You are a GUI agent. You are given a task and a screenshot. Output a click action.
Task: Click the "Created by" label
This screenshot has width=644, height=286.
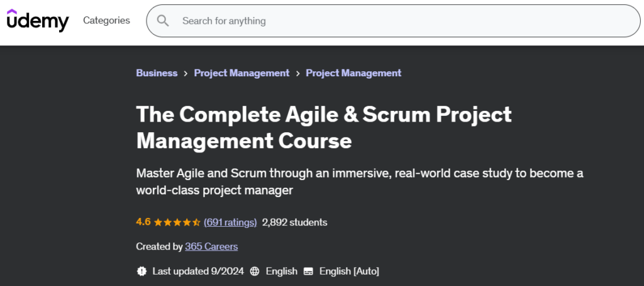[x=159, y=246]
